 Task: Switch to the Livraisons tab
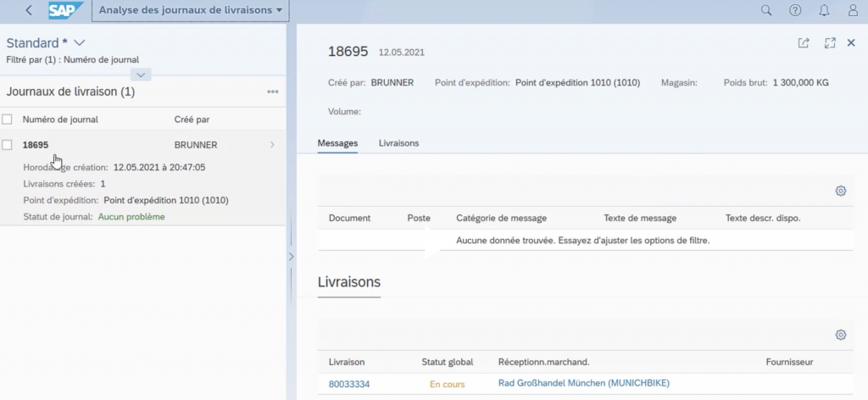(398, 143)
